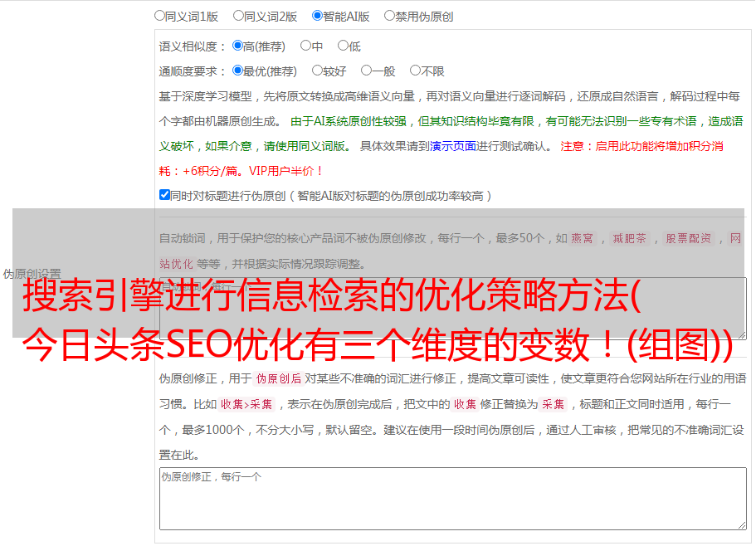Set 语义相似度 to 低

pyautogui.click(x=343, y=46)
